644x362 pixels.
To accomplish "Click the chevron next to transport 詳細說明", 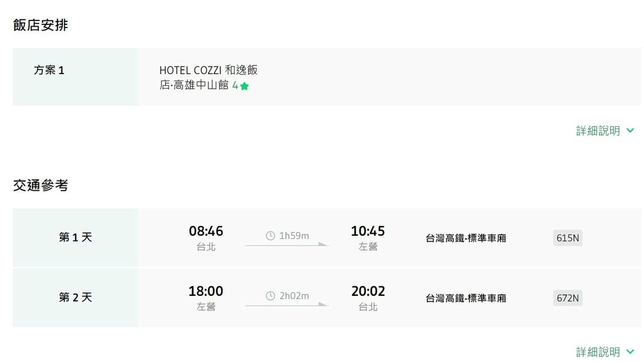I will pyautogui.click(x=630, y=352).
